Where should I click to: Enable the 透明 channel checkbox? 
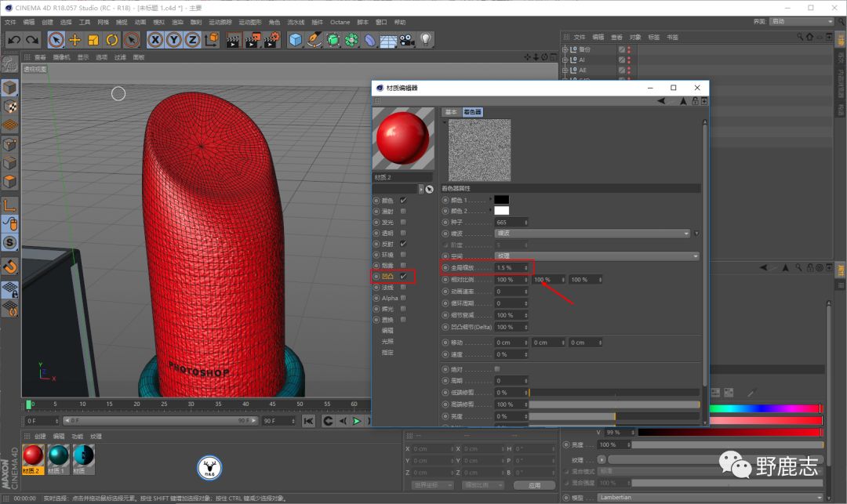click(404, 233)
